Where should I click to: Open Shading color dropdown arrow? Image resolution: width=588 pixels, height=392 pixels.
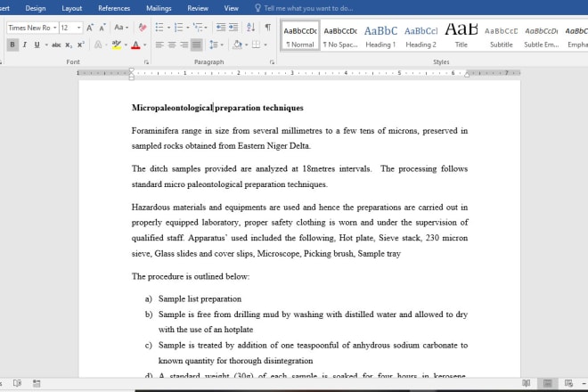(x=247, y=45)
